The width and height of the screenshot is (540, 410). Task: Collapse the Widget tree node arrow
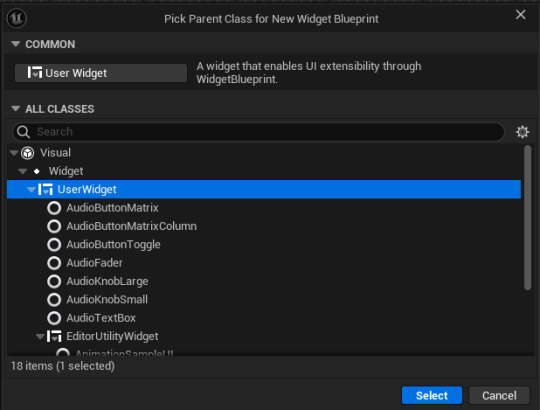click(x=23, y=171)
